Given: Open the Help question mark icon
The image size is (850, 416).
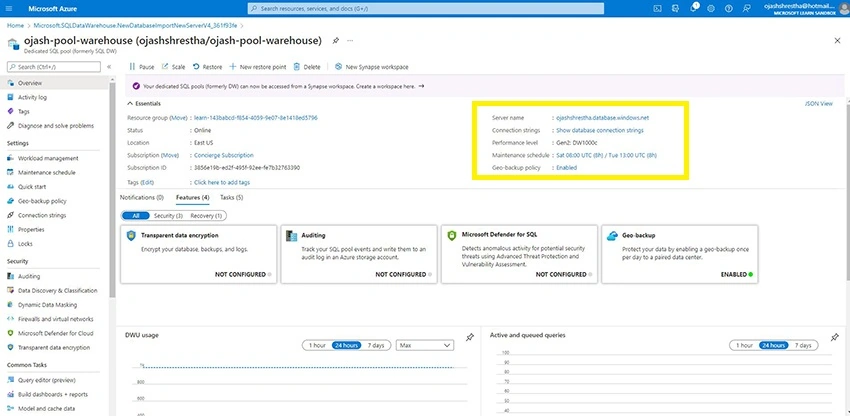Looking at the screenshot, I should tap(729, 9).
